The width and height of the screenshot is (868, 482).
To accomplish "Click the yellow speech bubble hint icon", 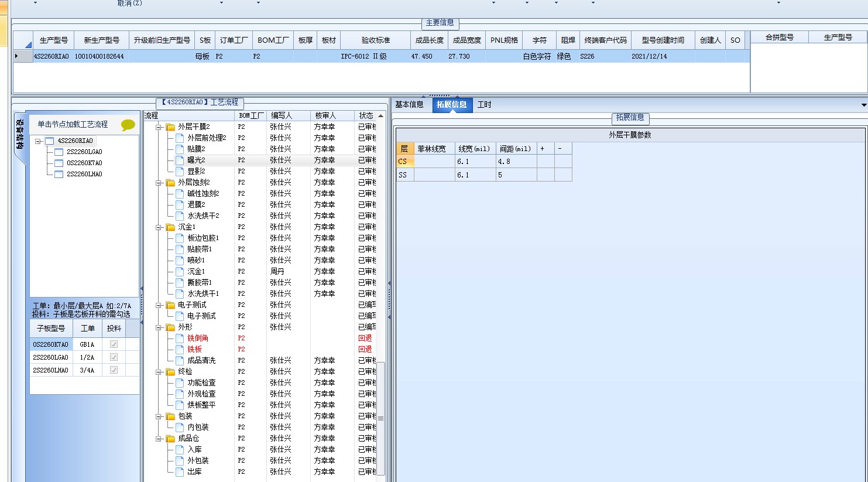I will 128,125.
